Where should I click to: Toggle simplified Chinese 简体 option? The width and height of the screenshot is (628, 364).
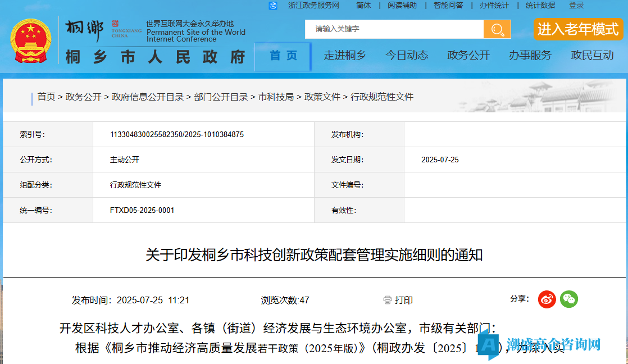(363, 6)
